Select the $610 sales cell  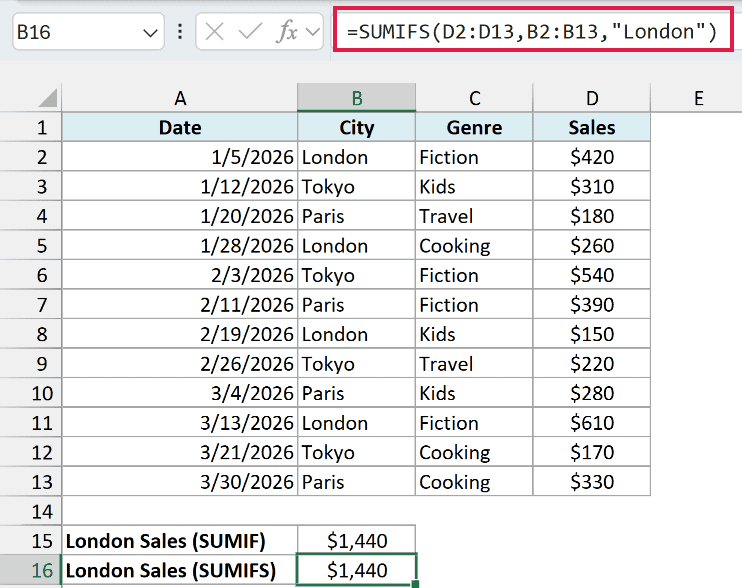coord(592,422)
